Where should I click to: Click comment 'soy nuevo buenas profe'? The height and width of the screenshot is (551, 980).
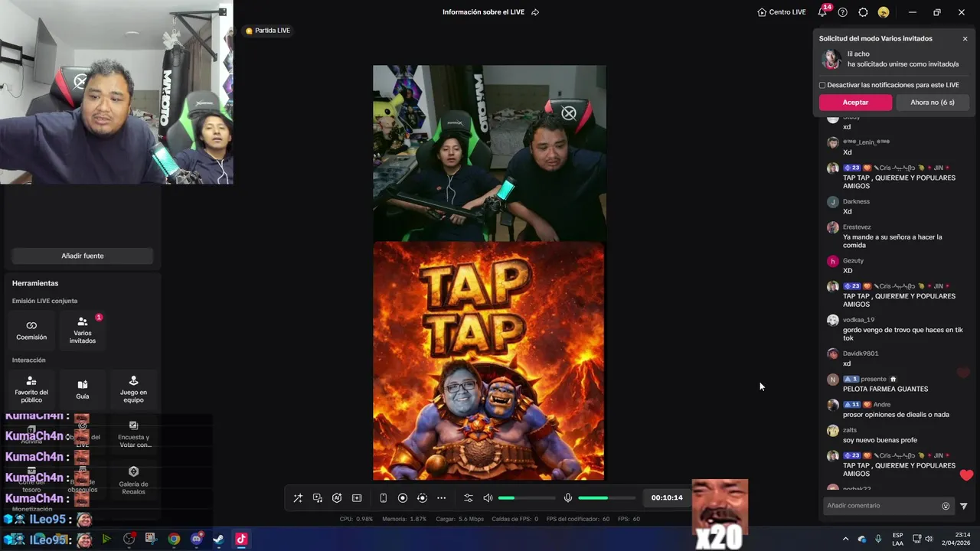click(880, 440)
